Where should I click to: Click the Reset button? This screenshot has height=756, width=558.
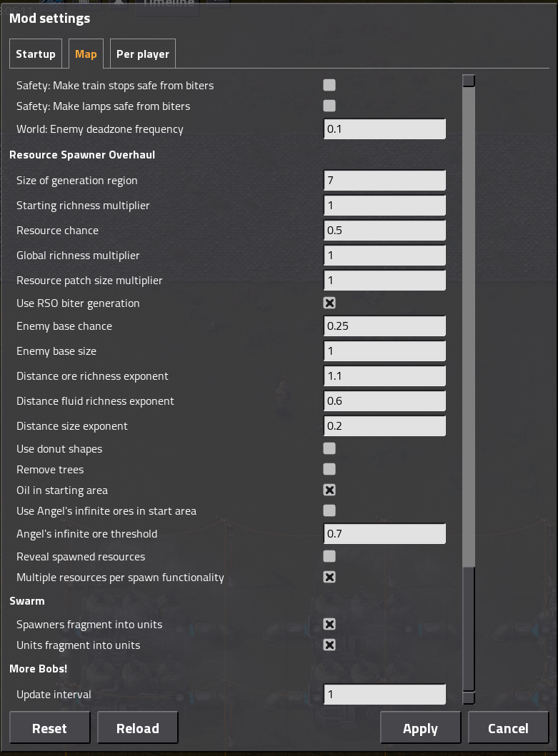pos(50,728)
